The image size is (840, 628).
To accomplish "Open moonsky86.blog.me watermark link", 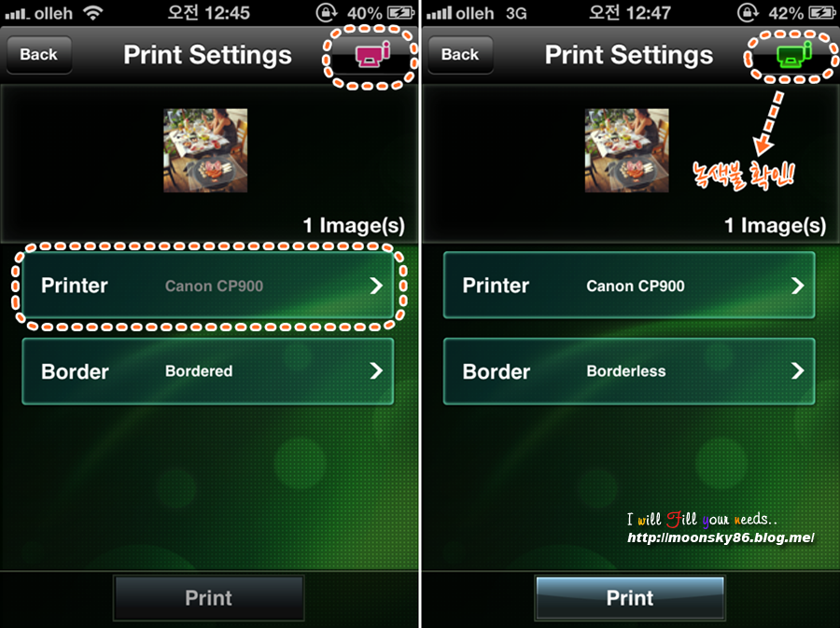I will point(721,537).
